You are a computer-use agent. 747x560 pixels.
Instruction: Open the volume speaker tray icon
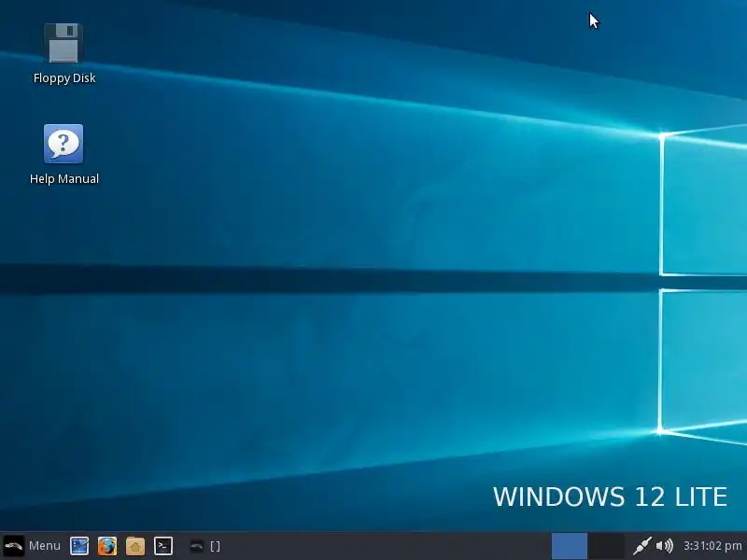tap(665, 546)
